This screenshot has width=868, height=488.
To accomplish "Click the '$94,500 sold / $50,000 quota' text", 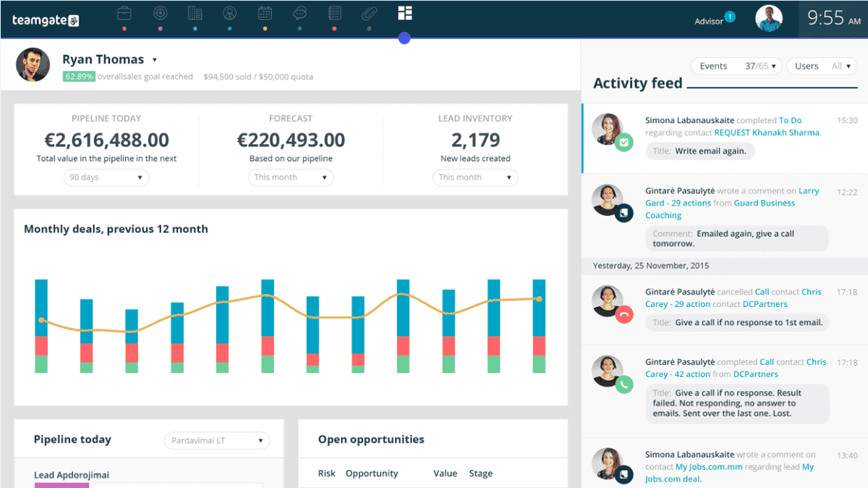I will (x=258, y=76).
